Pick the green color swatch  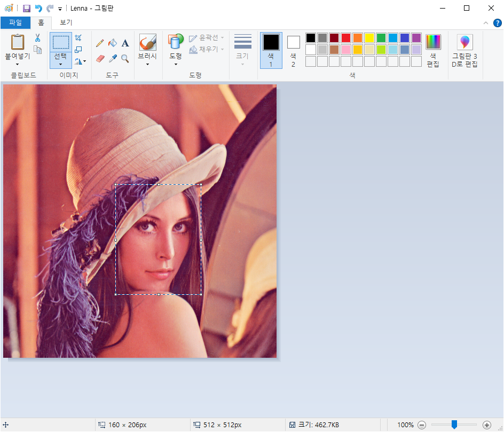[381, 38]
